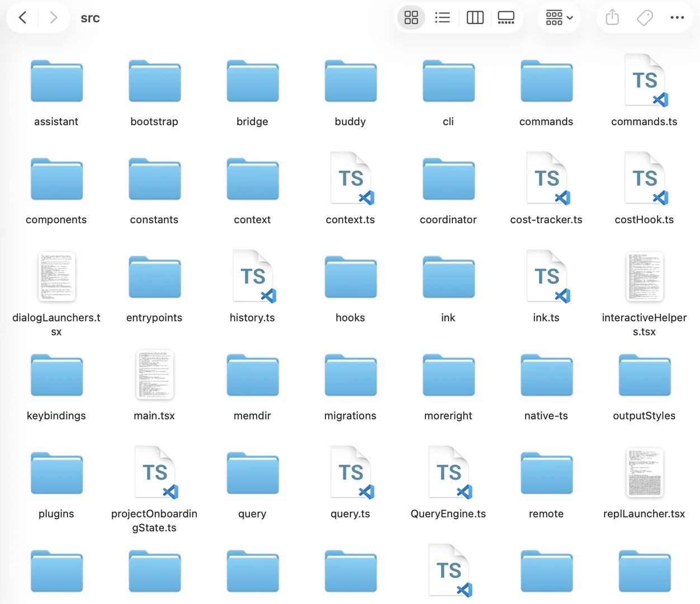Select the buddy folder
This screenshot has height=604, width=700.
[x=351, y=81]
